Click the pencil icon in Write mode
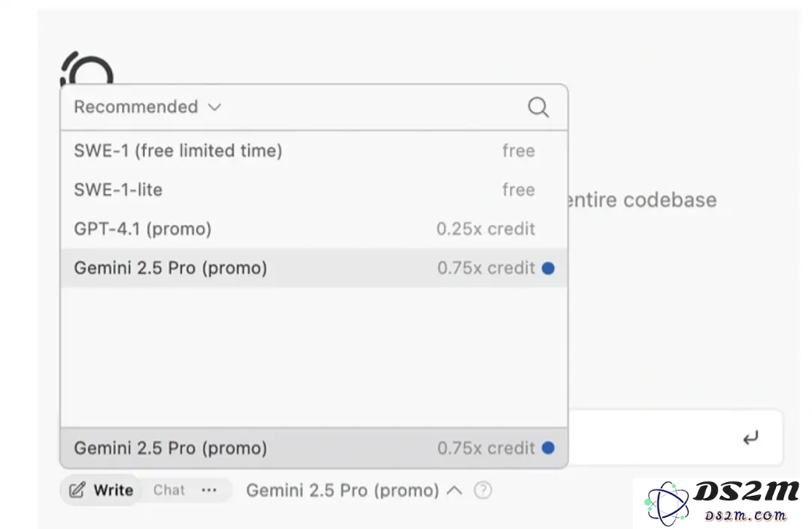 coord(77,490)
